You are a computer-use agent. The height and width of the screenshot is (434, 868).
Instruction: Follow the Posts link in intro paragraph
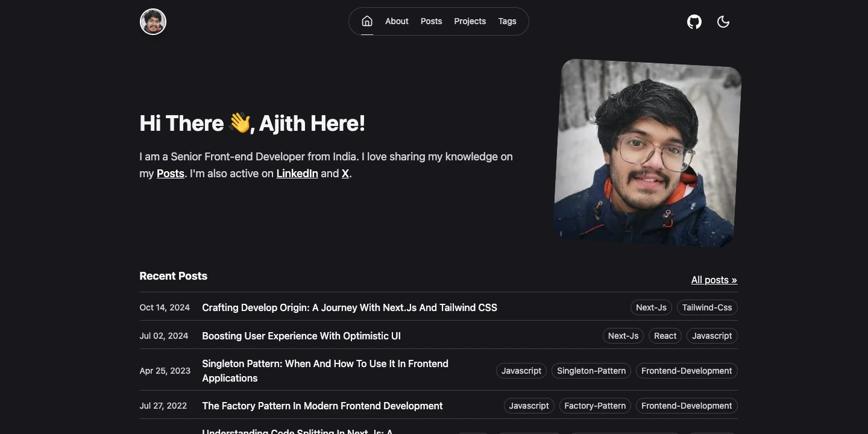click(171, 174)
